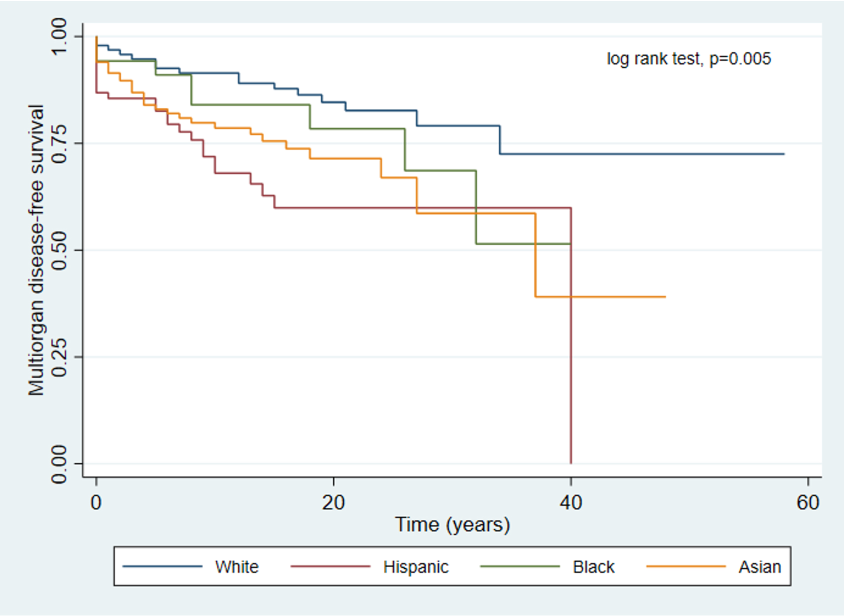Click the Time (years) x-axis title
The height and width of the screenshot is (616, 844).
tap(452, 524)
